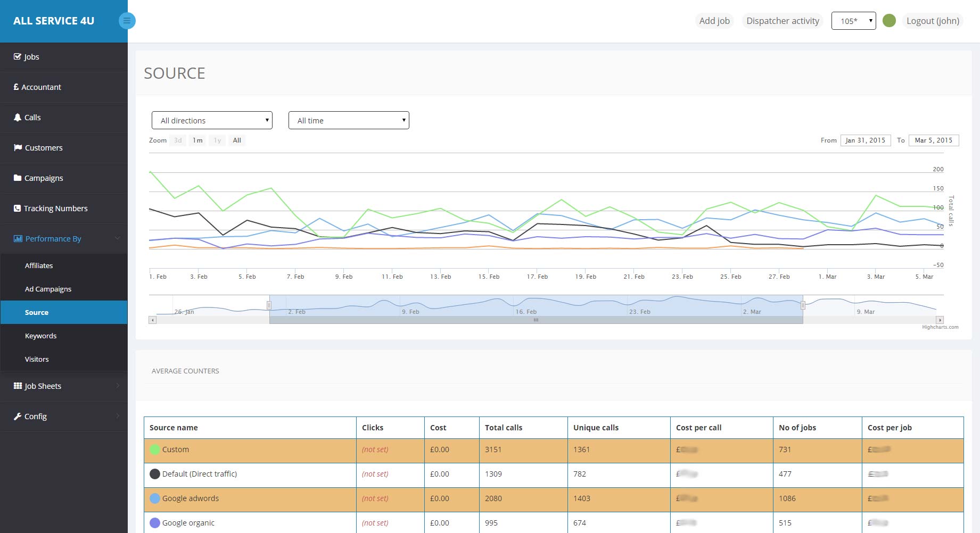This screenshot has height=533, width=980.
Task: Click the Highcharts.com credit link
Action: (x=940, y=327)
